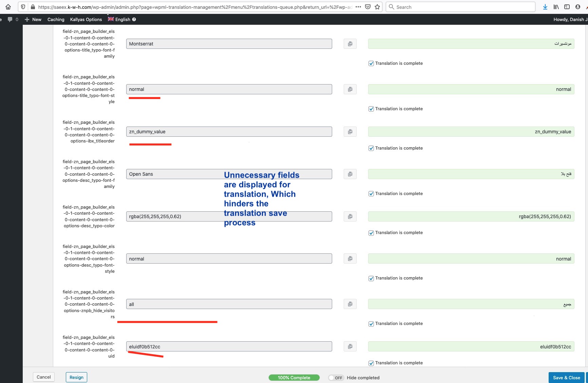Copy original for title_typo-font-style normal field
588x383 pixels.
(350, 89)
